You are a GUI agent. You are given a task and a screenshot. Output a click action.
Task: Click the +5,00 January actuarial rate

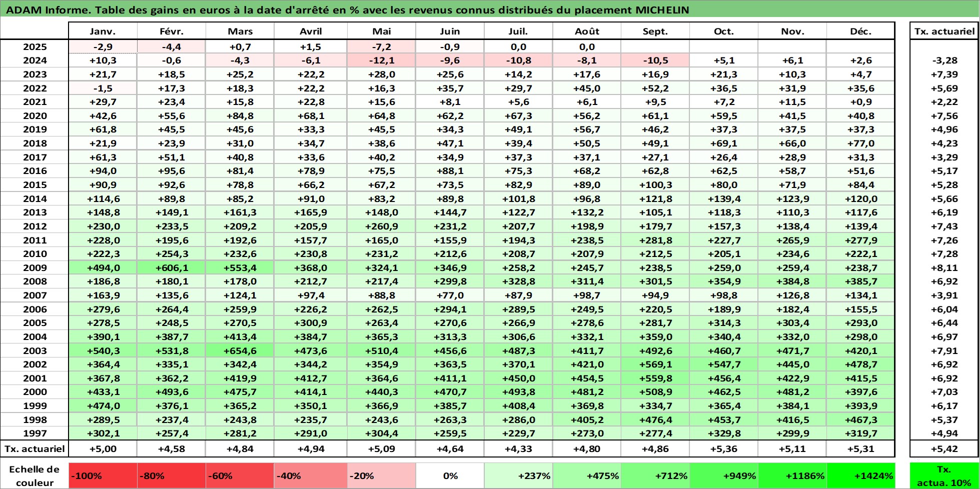tap(103, 448)
